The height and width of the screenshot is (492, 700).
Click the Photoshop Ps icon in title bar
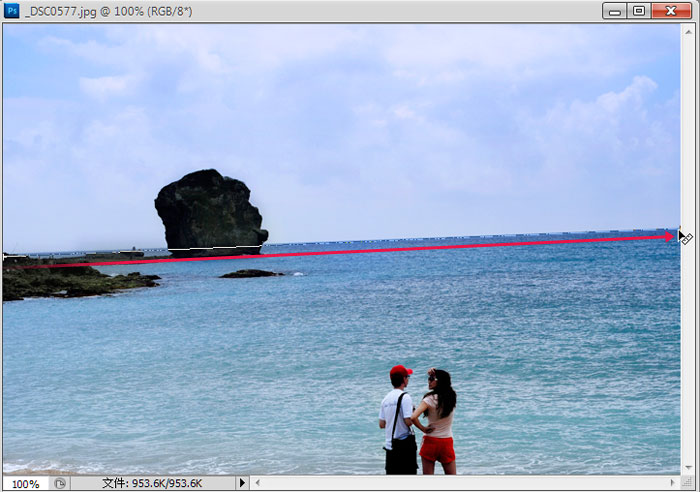[x=11, y=10]
